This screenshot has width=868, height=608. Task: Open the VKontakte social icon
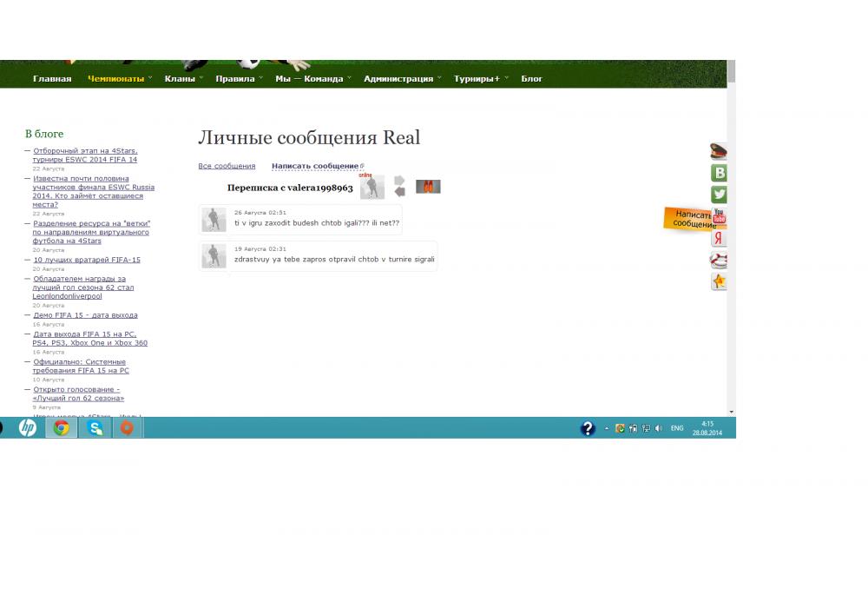pos(719,173)
